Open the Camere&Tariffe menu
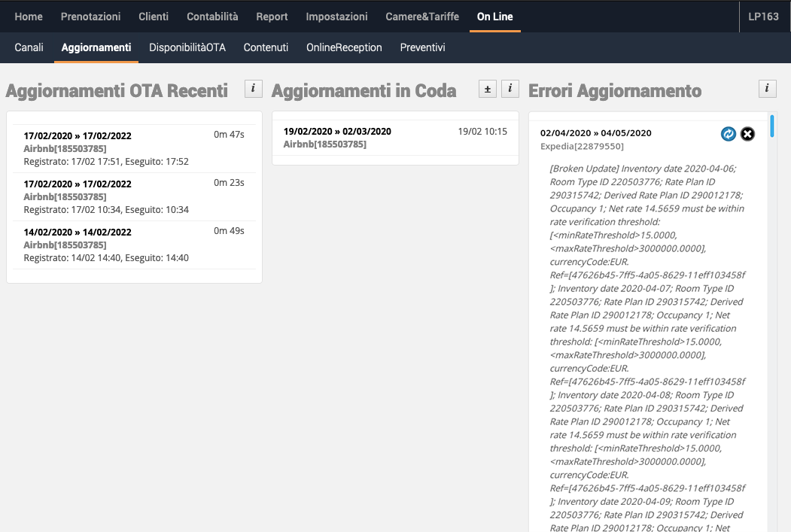The width and height of the screenshot is (791, 532). (x=422, y=17)
